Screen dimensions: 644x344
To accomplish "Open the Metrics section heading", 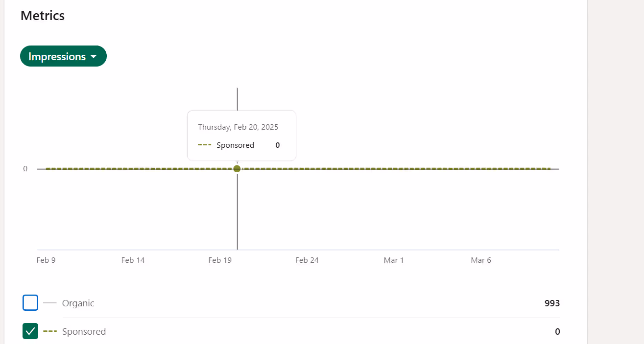I will point(43,15).
